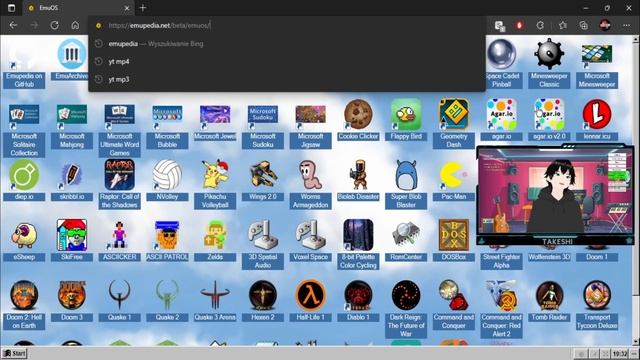
Task: Open the Microsoft Minesweeper icon
Action: click(x=597, y=64)
